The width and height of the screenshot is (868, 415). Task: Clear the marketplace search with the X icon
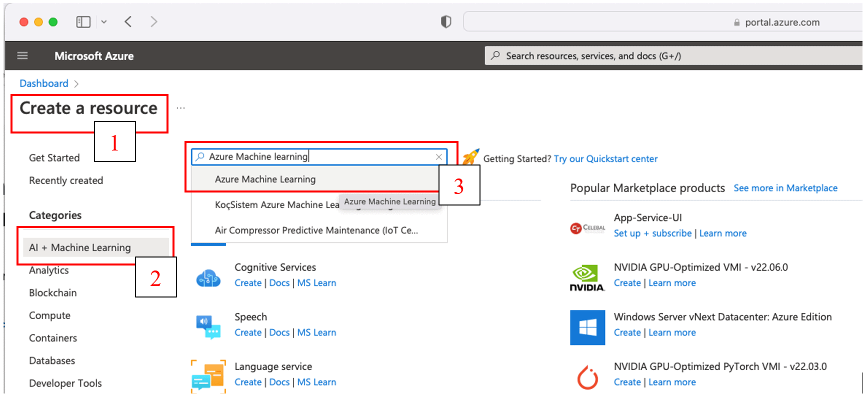[x=438, y=157]
